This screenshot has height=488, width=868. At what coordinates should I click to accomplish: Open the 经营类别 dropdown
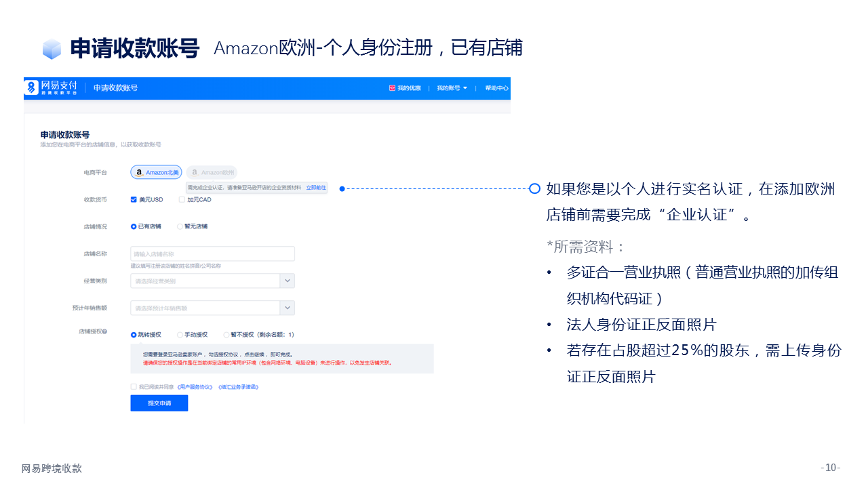[212, 281]
